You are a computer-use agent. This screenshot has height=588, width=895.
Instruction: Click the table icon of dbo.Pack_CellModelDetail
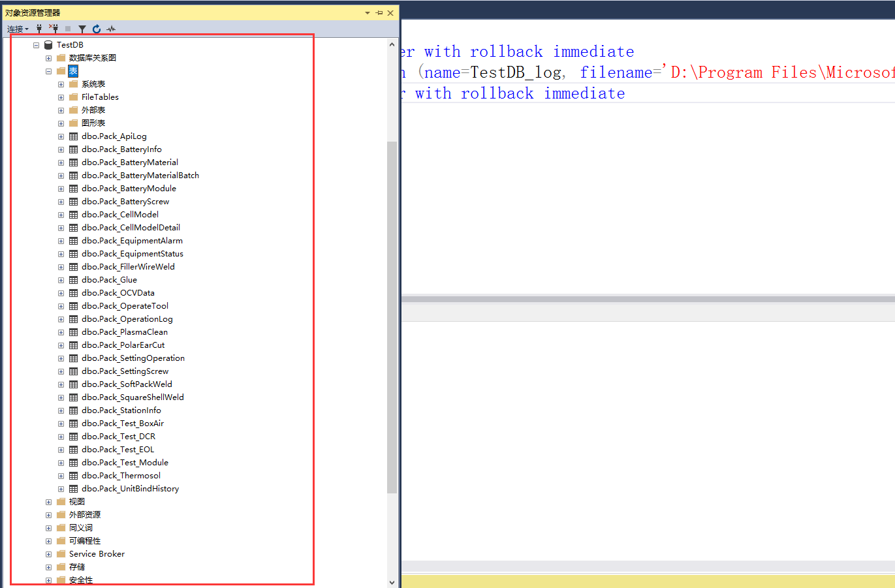pyautogui.click(x=74, y=228)
